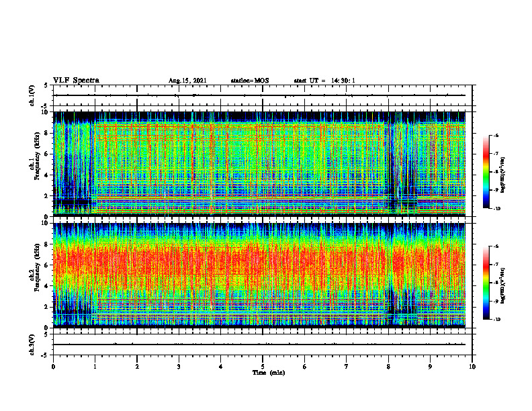Image resolution: width=532 pixels, height=411 pixels.
Task: Click time axis tick label "0"
Action: [53, 367]
